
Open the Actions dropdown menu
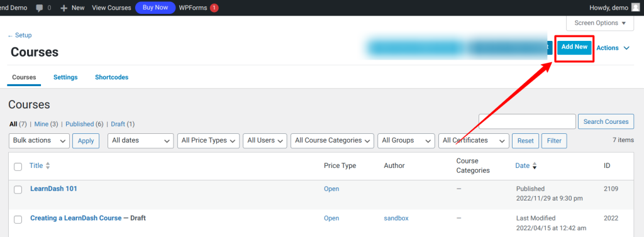(613, 48)
